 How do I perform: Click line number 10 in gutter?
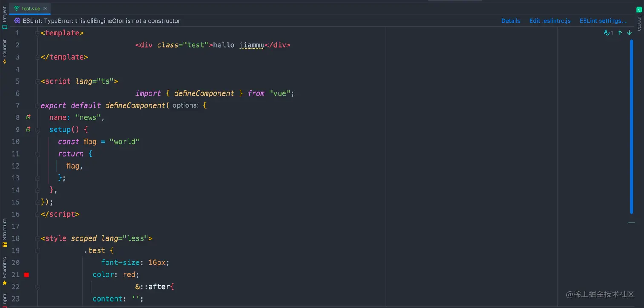(15, 142)
